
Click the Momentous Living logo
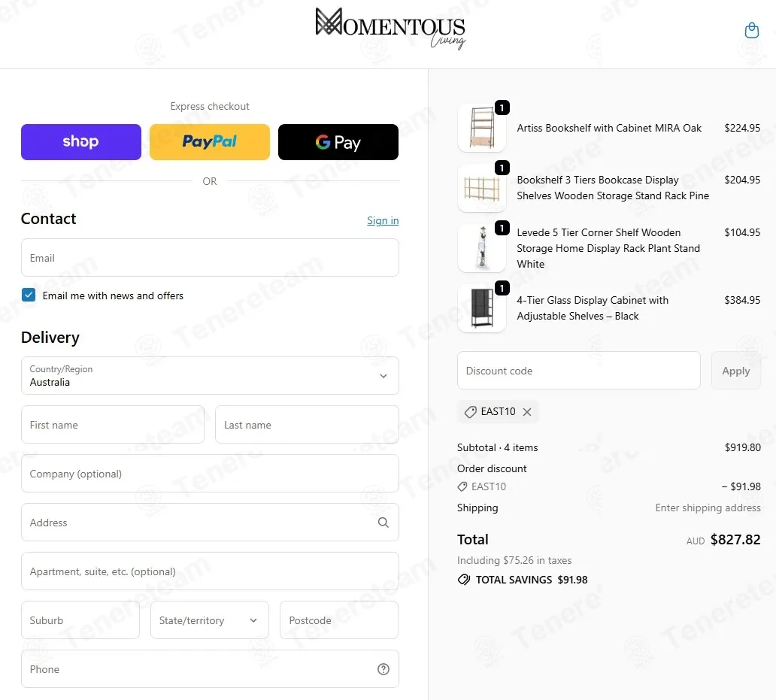coord(390,29)
